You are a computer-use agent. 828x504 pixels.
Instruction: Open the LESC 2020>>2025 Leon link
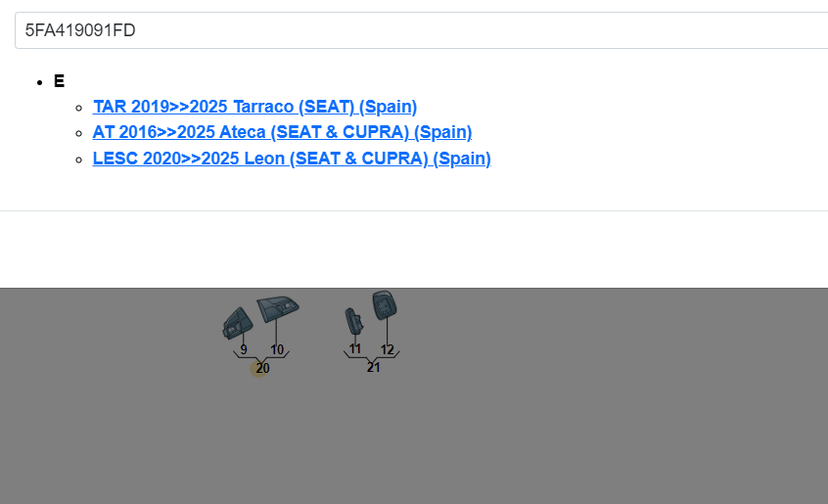(x=292, y=159)
